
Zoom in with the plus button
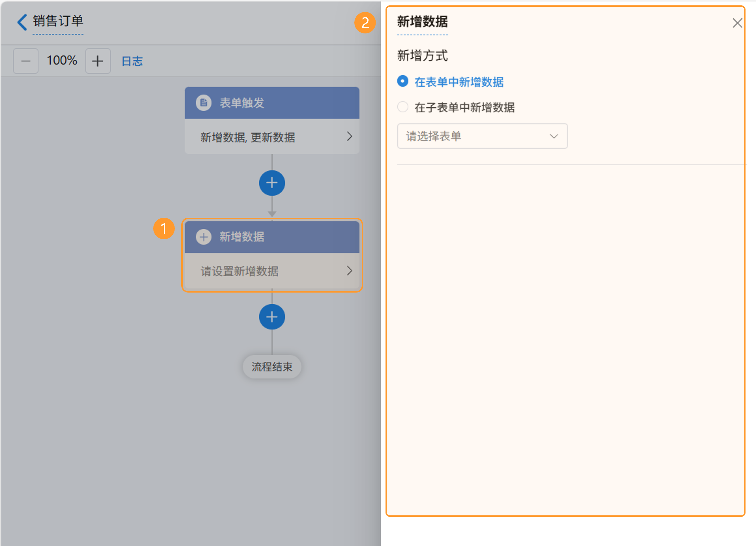[98, 61]
